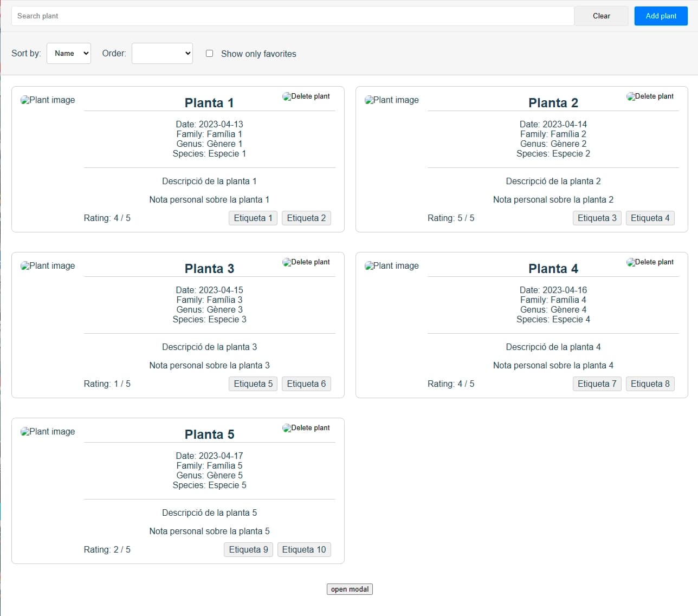Viewport: 698px width, 616px height.
Task: Select the Etiqueta 8 tag
Action: click(x=650, y=384)
